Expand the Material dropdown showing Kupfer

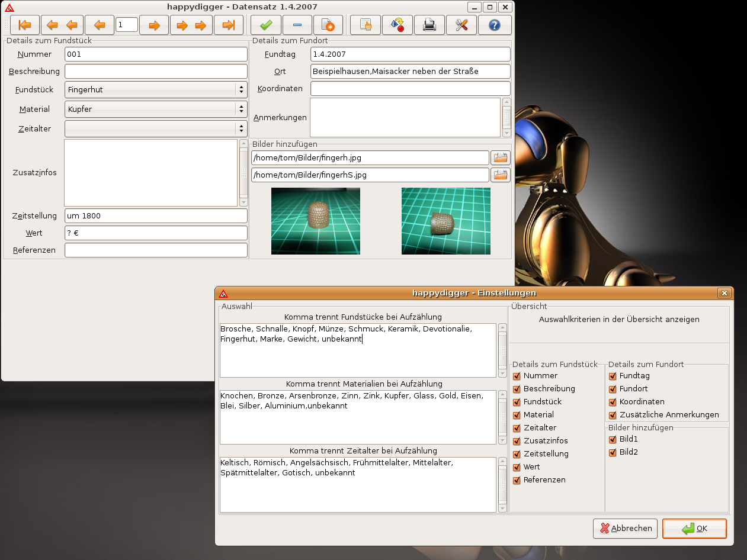pos(156,109)
